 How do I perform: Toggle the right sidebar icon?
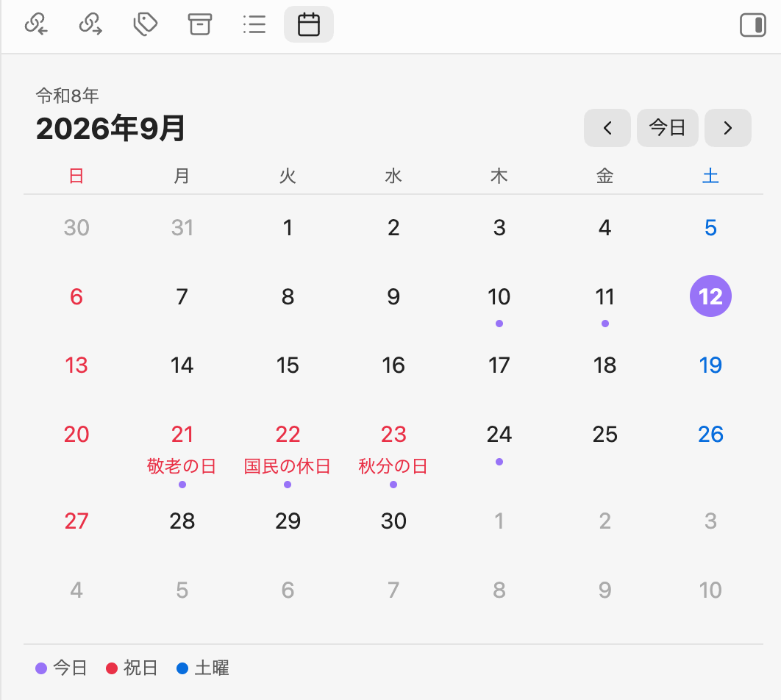coord(752,24)
